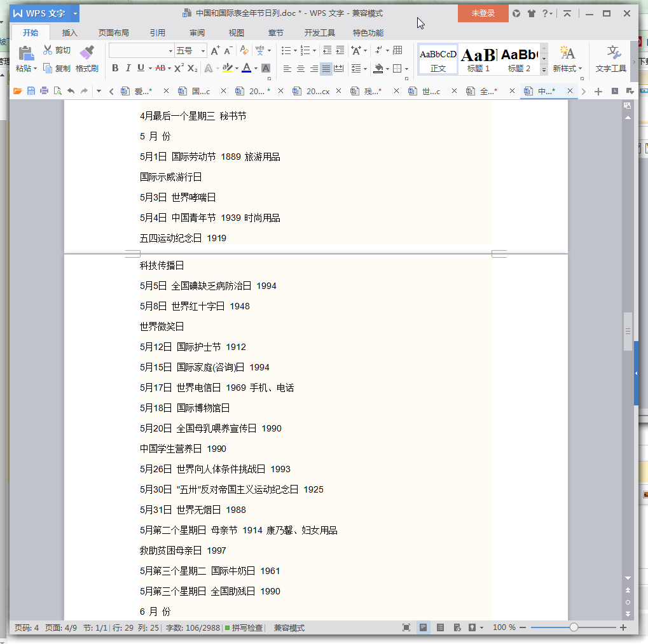This screenshot has height=644, width=648.
Task: Align paragraph right
Action: pos(314,69)
